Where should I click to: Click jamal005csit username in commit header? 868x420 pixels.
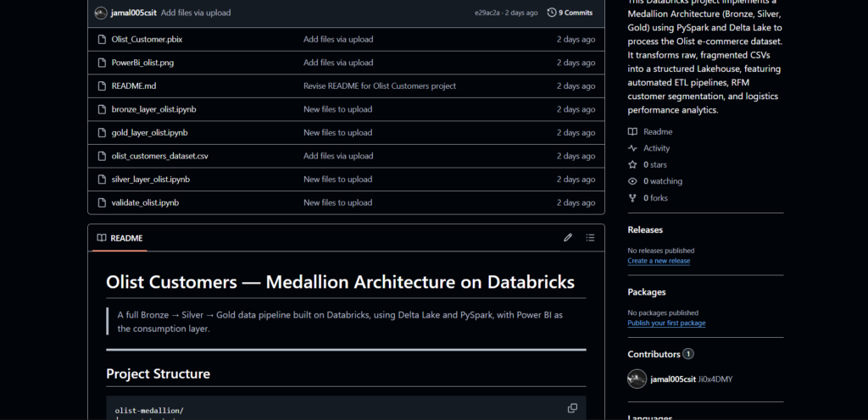click(x=135, y=13)
